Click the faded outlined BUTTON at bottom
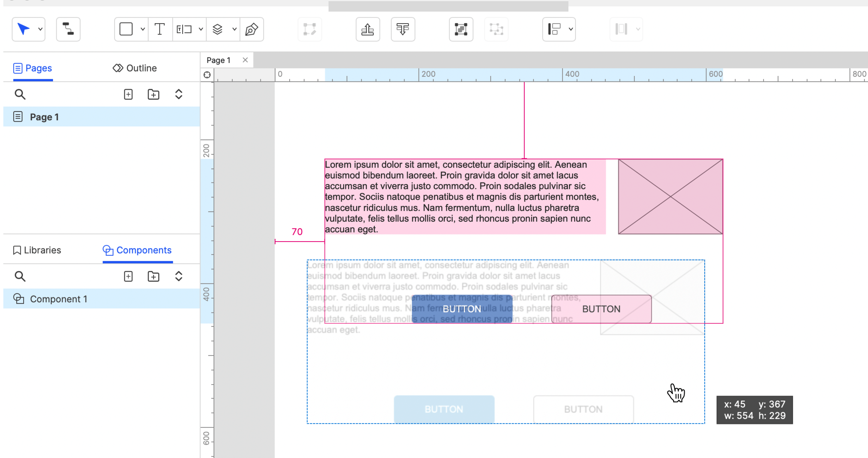868x458 pixels. [x=583, y=410]
